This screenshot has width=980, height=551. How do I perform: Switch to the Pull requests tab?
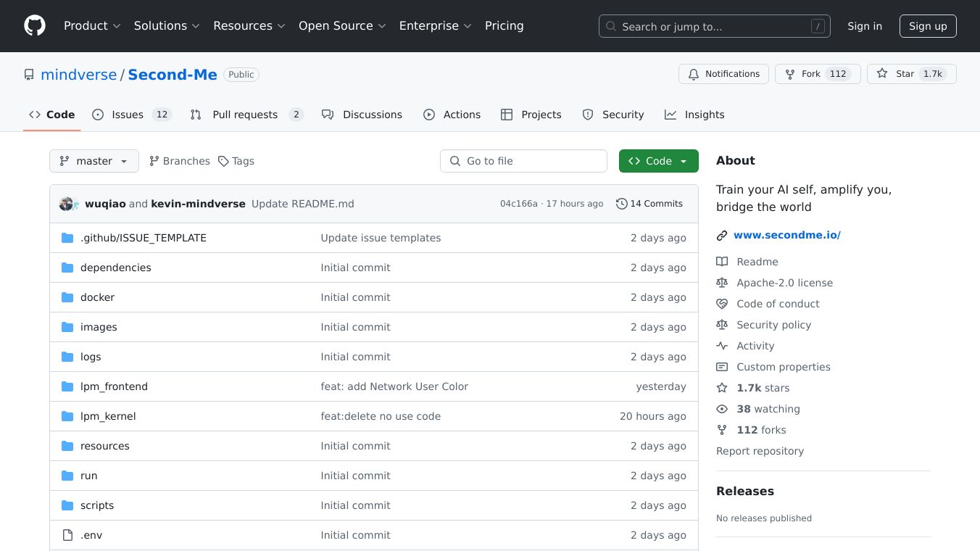(245, 115)
